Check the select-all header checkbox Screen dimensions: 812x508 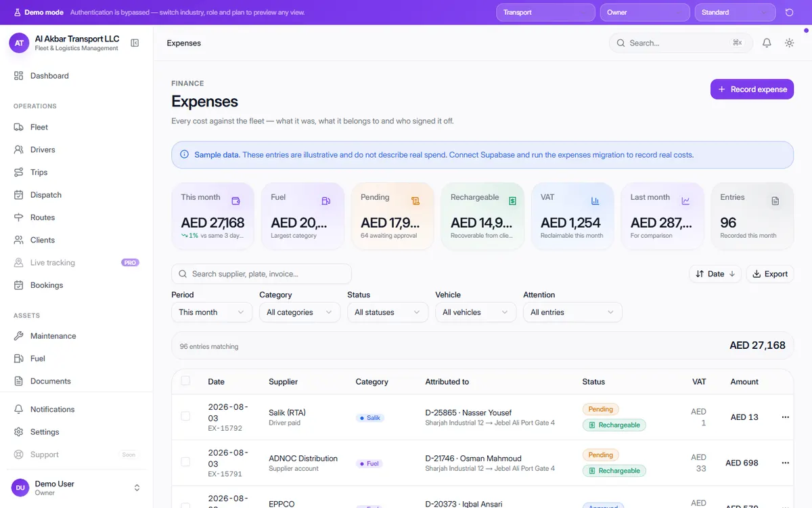point(185,381)
